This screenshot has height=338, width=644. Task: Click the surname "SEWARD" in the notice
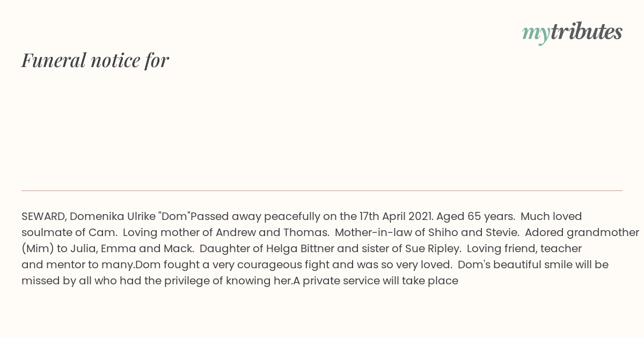tap(43, 216)
